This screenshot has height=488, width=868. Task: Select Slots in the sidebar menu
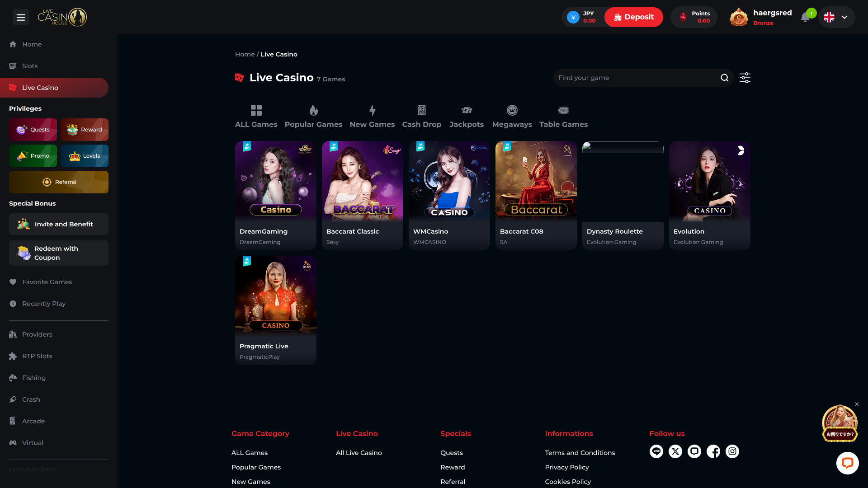29,66
